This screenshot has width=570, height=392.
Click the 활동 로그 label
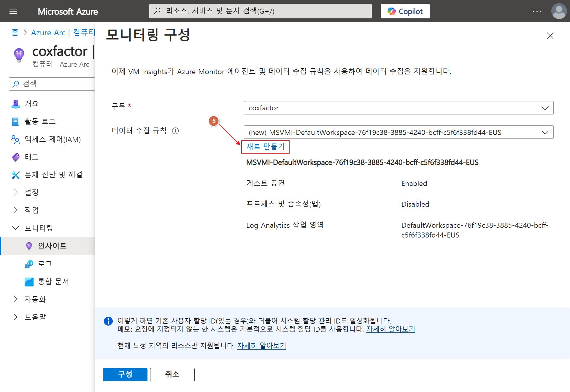pyautogui.click(x=40, y=122)
